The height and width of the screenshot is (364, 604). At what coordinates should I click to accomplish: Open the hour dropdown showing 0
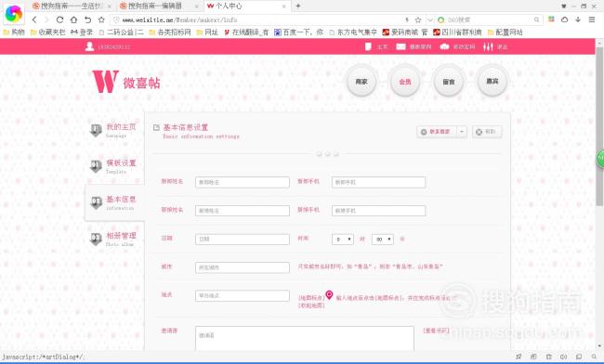pyautogui.click(x=343, y=239)
